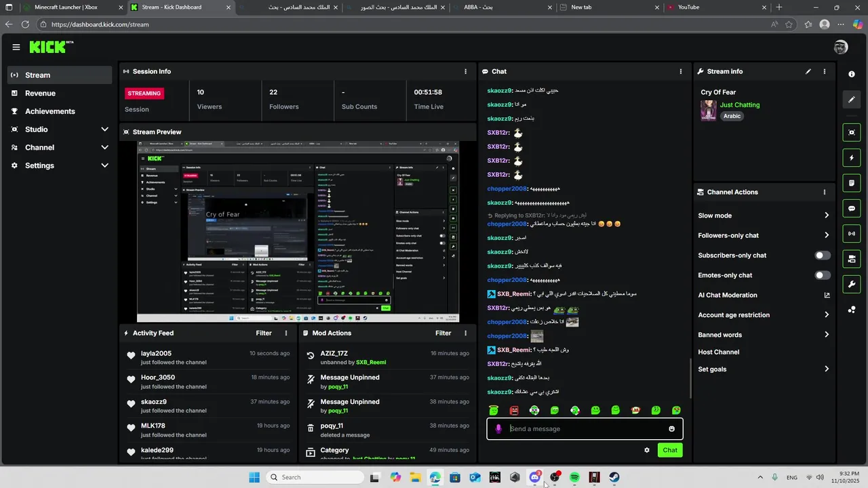
Task: Edit Stream info with the pencil icon
Action: pos(808,71)
